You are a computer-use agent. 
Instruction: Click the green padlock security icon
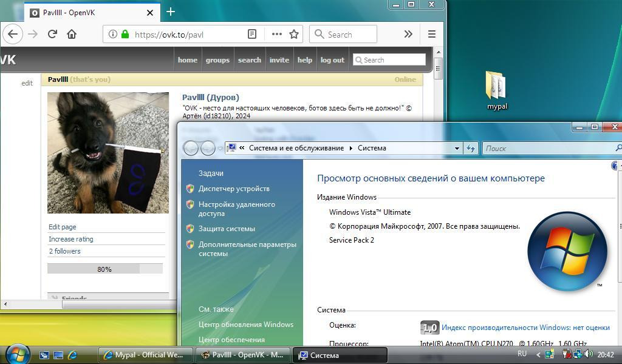coord(125,34)
